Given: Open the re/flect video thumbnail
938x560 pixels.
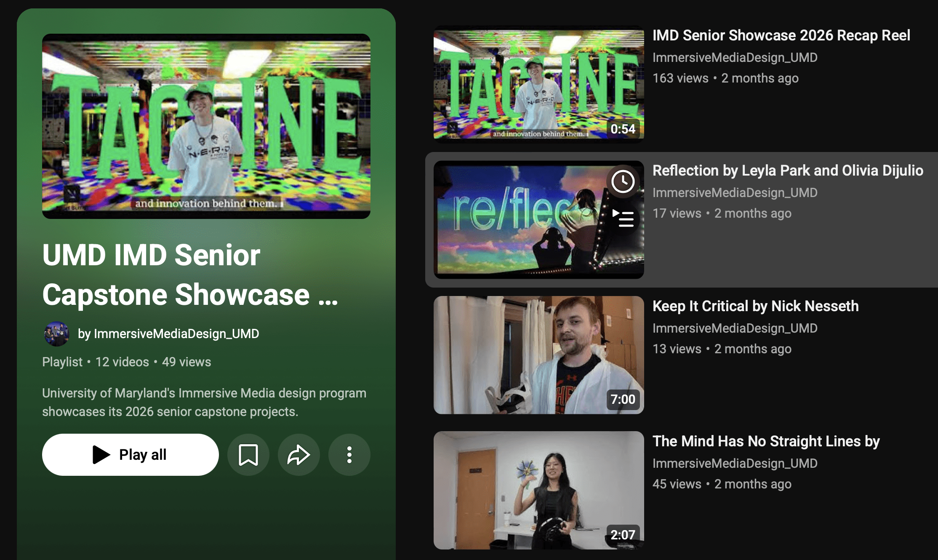Looking at the screenshot, I should [539, 220].
